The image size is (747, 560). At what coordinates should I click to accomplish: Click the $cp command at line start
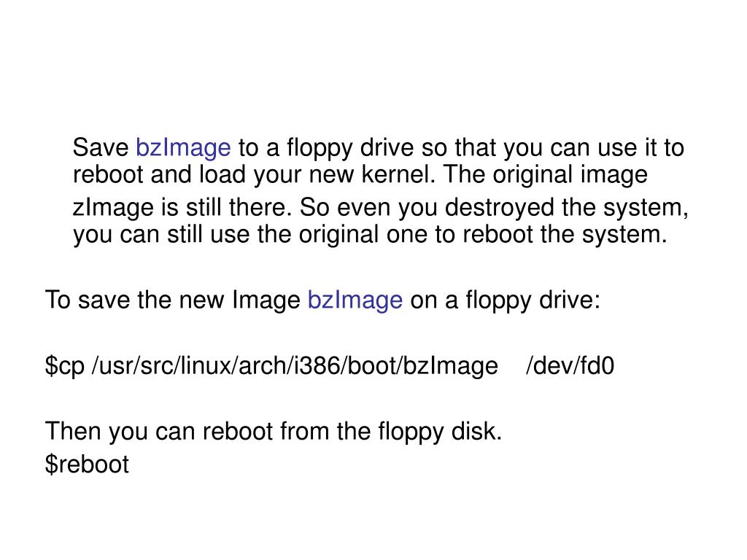coord(65,367)
